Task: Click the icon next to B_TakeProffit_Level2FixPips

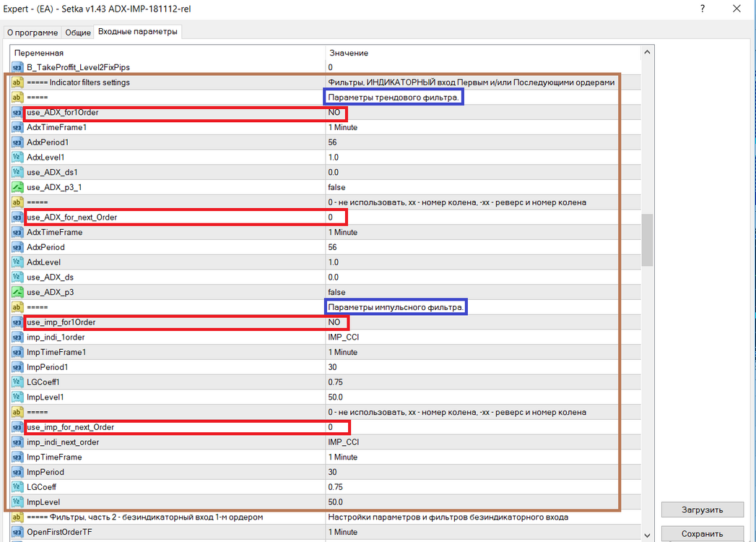Action: [x=17, y=67]
